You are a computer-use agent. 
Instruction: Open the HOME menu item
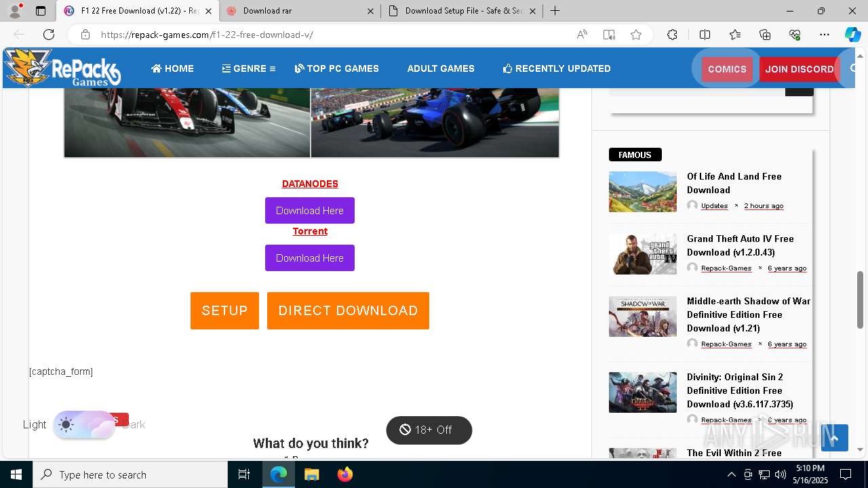tap(172, 68)
